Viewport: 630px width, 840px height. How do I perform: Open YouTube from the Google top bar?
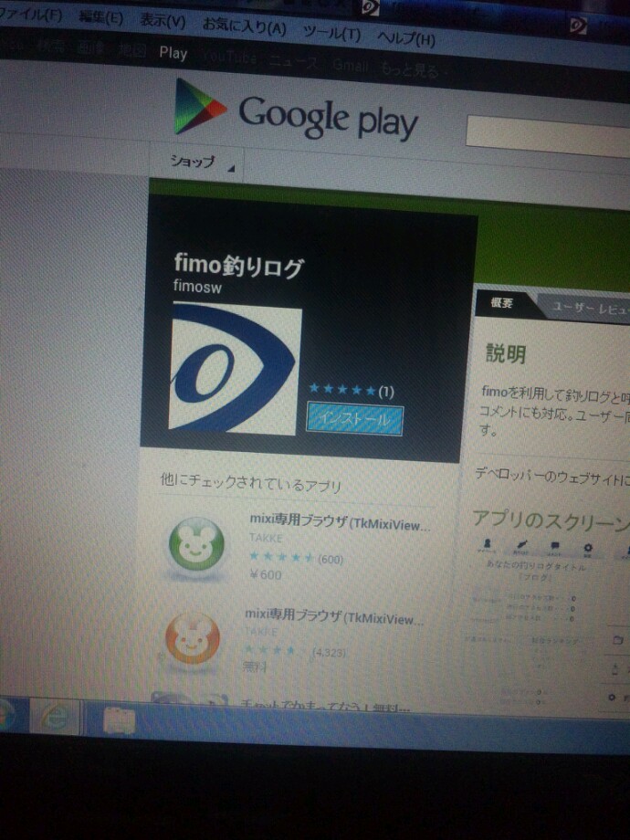(230, 57)
